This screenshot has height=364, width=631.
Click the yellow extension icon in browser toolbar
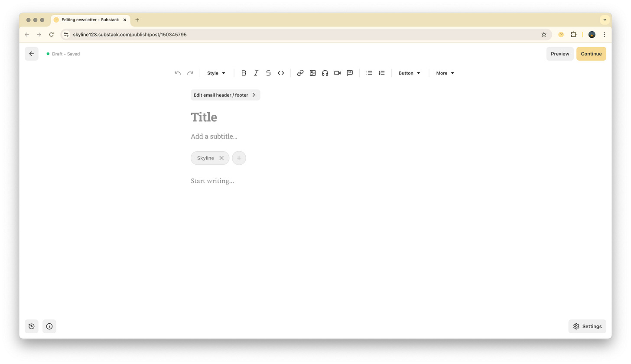[x=561, y=35]
